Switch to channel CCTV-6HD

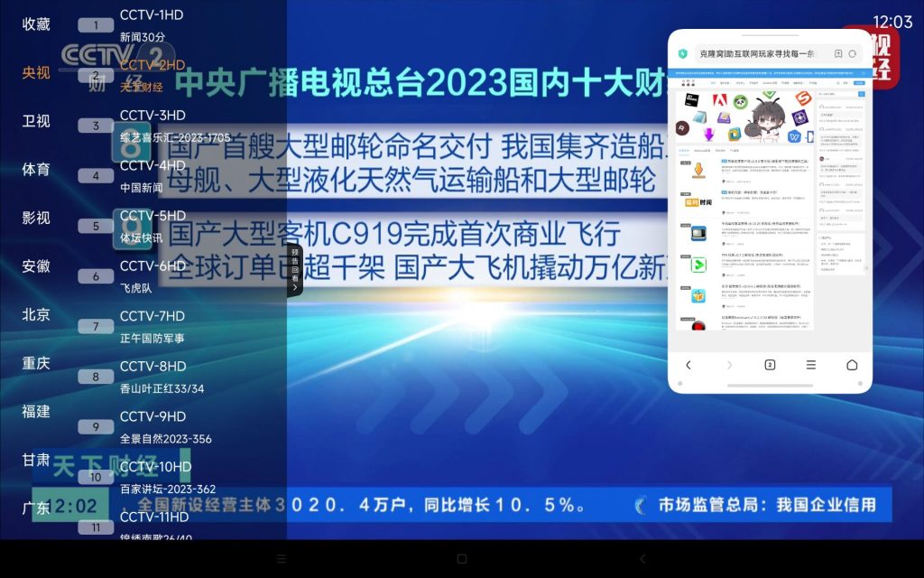click(152, 266)
